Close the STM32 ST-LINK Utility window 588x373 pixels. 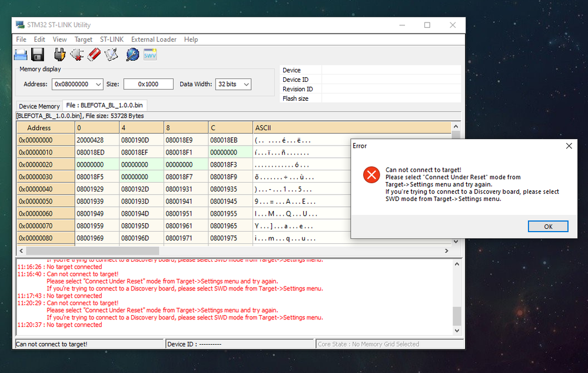(x=453, y=25)
